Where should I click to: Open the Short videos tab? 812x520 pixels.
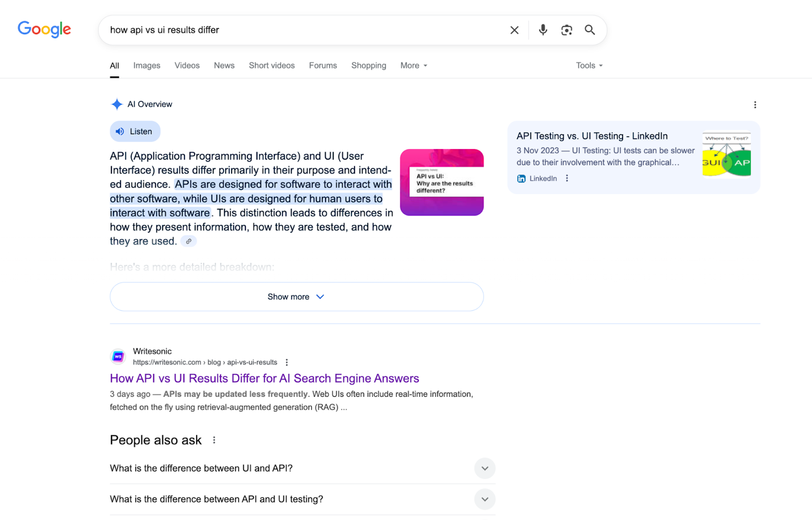[272, 66]
